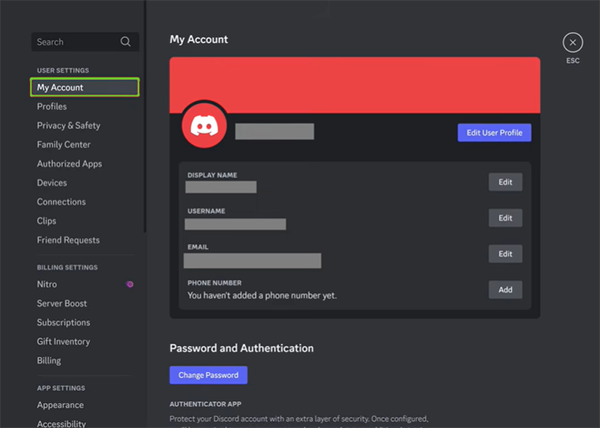Click the 'USER SETTINGS' section header
Screen dimensions: 600x428
(x=63, y=70)
